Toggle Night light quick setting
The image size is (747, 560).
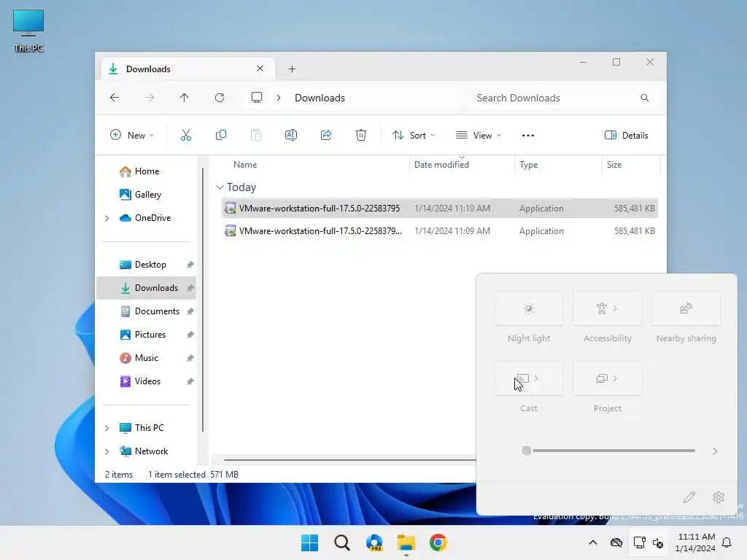529,308
